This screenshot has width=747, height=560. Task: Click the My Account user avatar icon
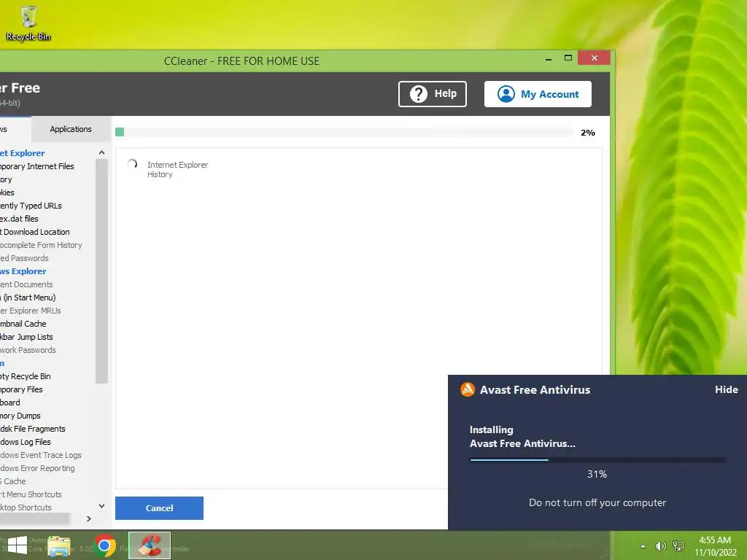(506, 94)
